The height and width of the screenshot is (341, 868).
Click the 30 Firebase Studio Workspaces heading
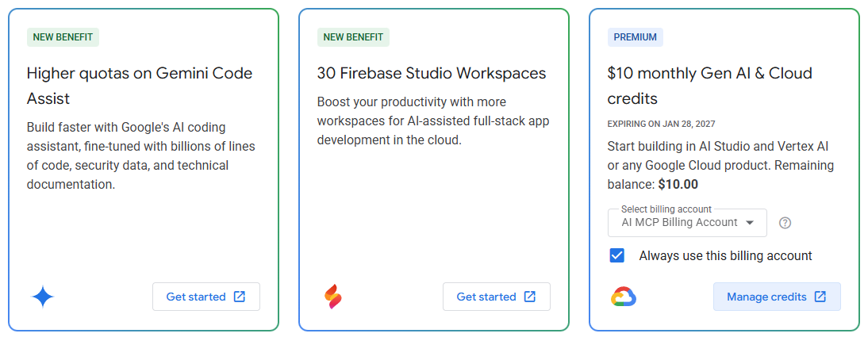point(432,73)
